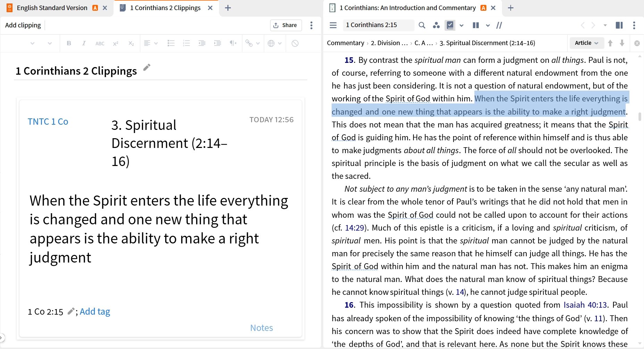Select 1 Corinthians Introduction and Commentary tab

[x=408, y=8]
